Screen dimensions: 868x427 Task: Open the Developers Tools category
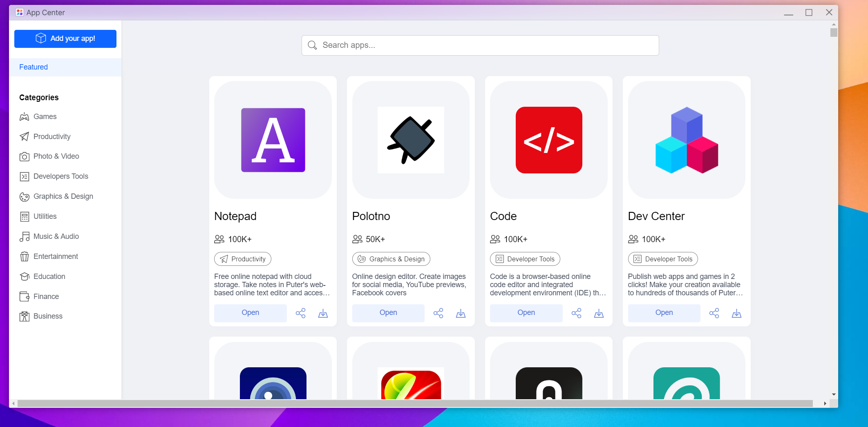(60, 176)
